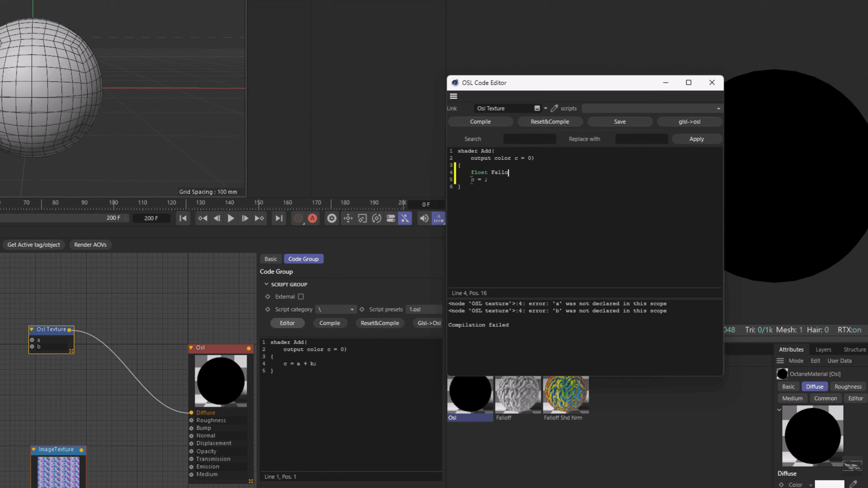
Task: Toggle the External keyframe diamond
Action: 268,297
